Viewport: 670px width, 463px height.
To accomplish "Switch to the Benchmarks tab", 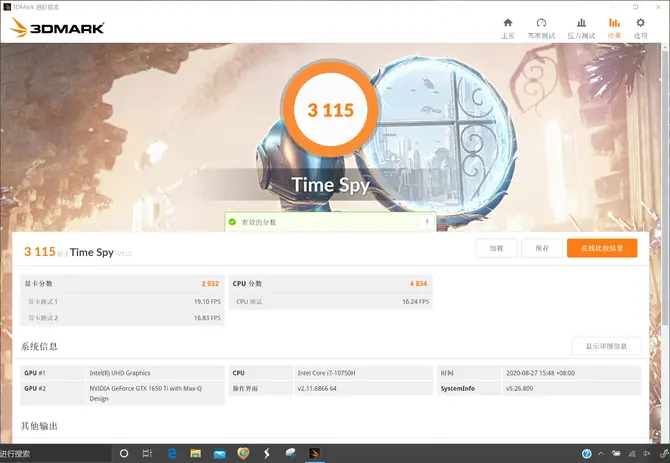I will (541, 28).
